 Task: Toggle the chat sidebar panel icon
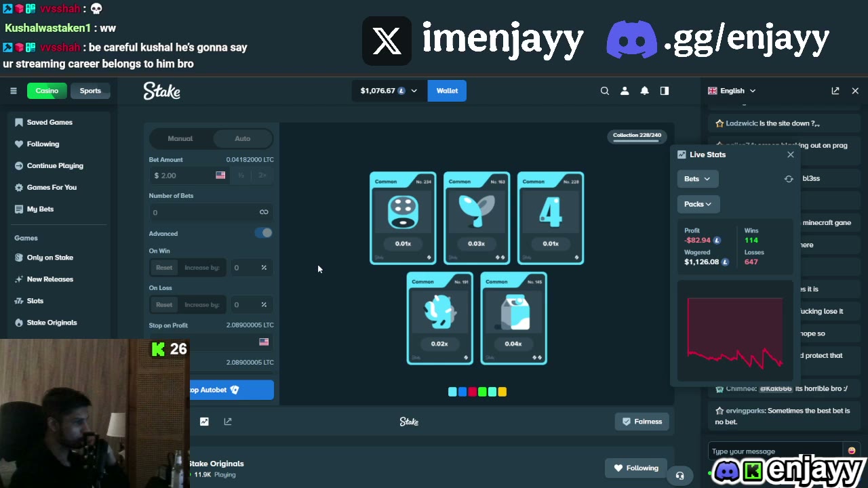pos(665,91)
